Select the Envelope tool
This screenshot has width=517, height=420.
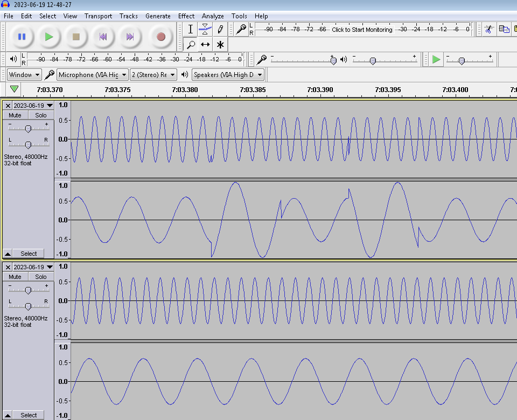point(206,29)
